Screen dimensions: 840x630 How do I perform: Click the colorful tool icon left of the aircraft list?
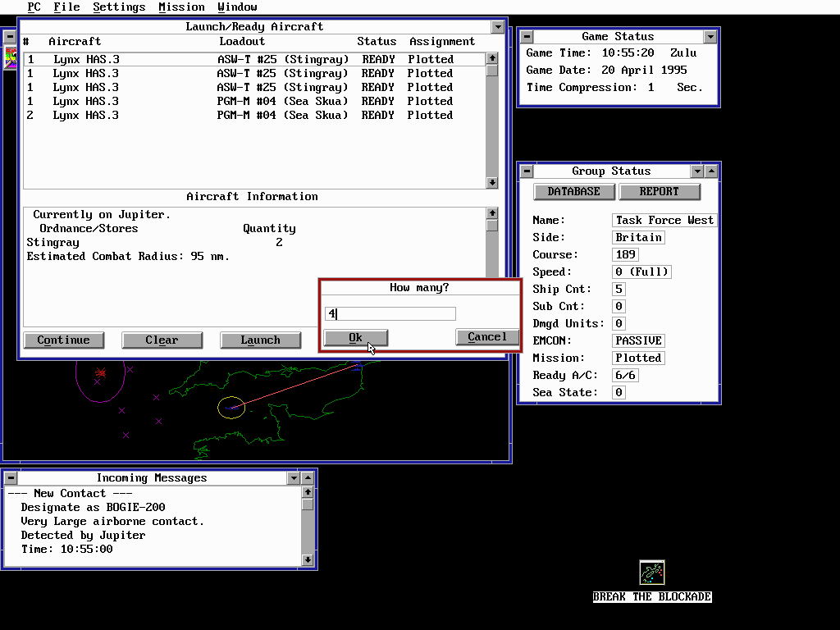pyautogui.click(x=11, y=57)
